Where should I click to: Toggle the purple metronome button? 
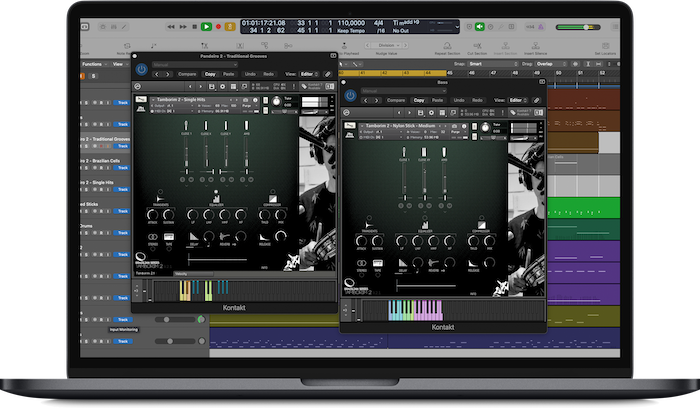[541, 27]
